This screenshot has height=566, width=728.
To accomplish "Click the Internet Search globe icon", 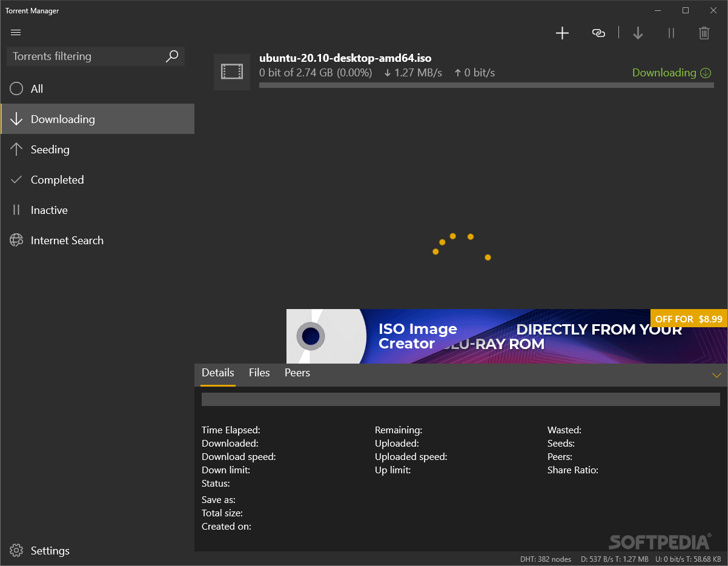I will click(x=16, y=241).
